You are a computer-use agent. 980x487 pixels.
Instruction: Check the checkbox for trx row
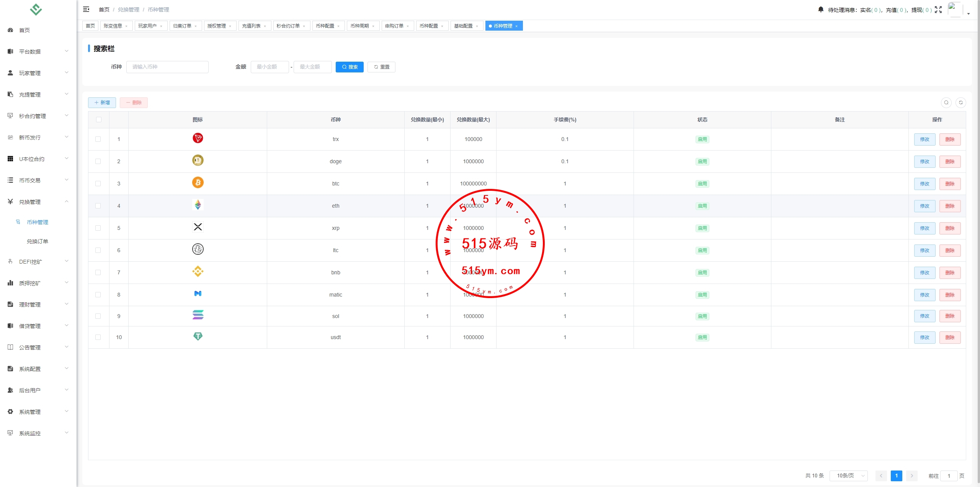(98, 139)
